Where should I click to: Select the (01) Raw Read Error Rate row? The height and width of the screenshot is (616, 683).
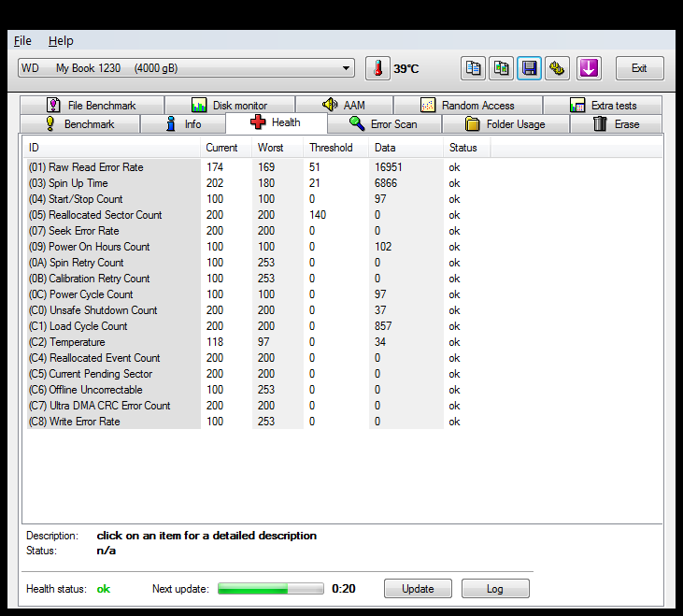257,167
